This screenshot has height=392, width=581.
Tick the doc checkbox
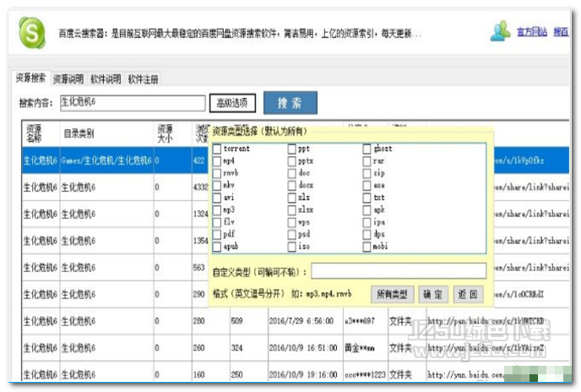[x=292, y=173]
